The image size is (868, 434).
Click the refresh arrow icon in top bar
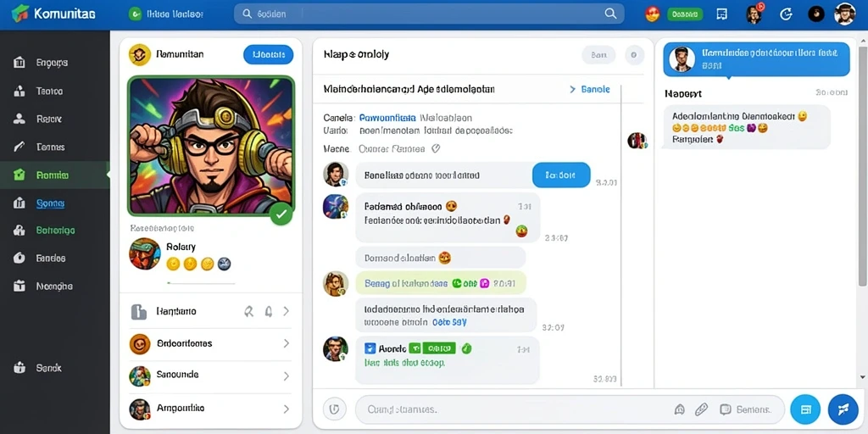pos(786,14)
